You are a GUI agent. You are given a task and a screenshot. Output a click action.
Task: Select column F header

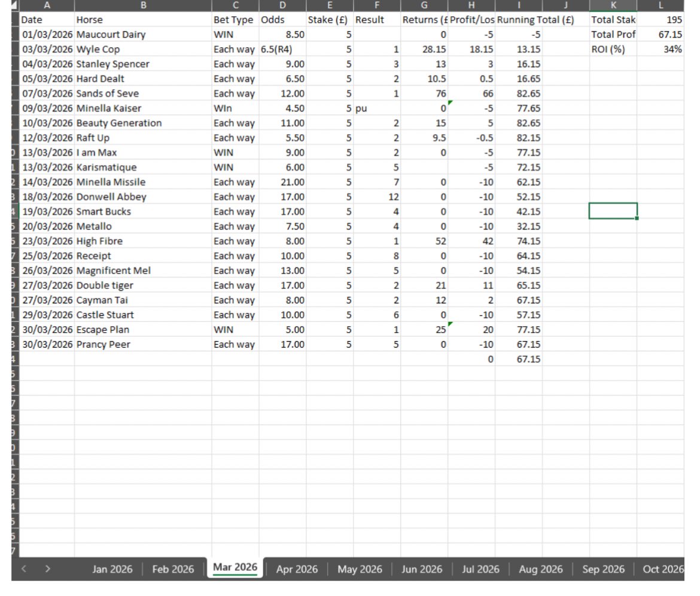pos(377,5)
